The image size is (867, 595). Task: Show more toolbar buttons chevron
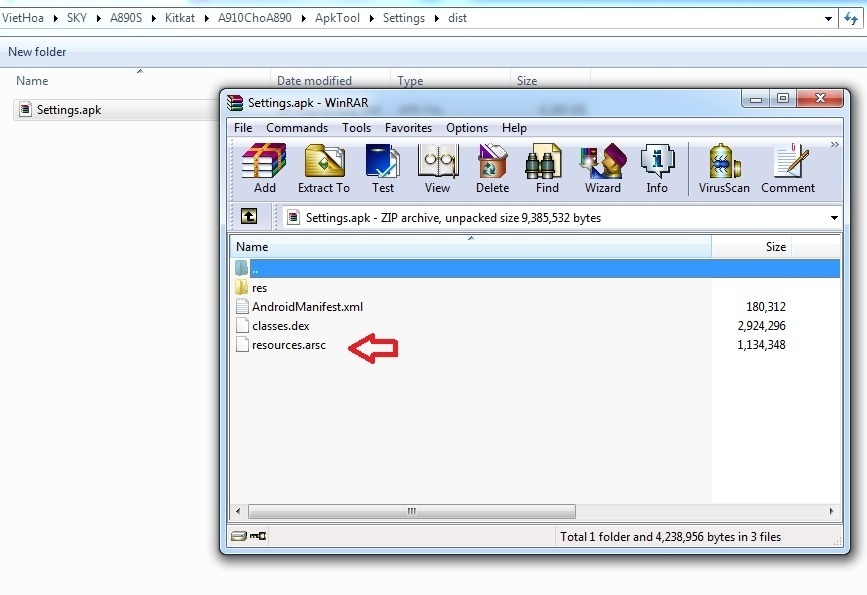click(834, 145)
